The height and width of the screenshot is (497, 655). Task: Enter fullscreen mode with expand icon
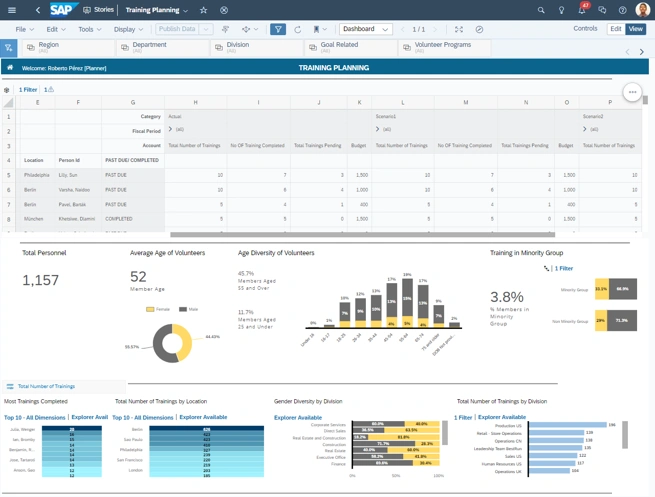pyautogui.click(x=459, y=29)
